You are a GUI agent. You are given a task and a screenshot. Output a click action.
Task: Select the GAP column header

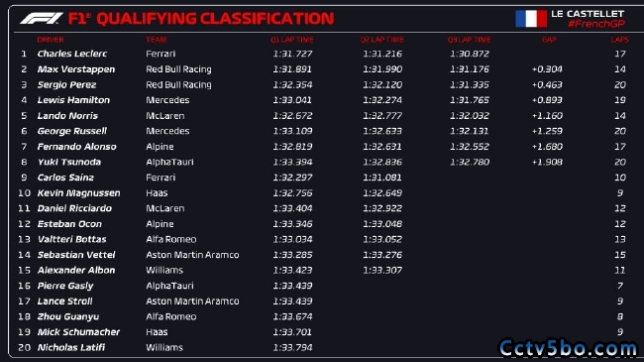(x=549, y=40)
